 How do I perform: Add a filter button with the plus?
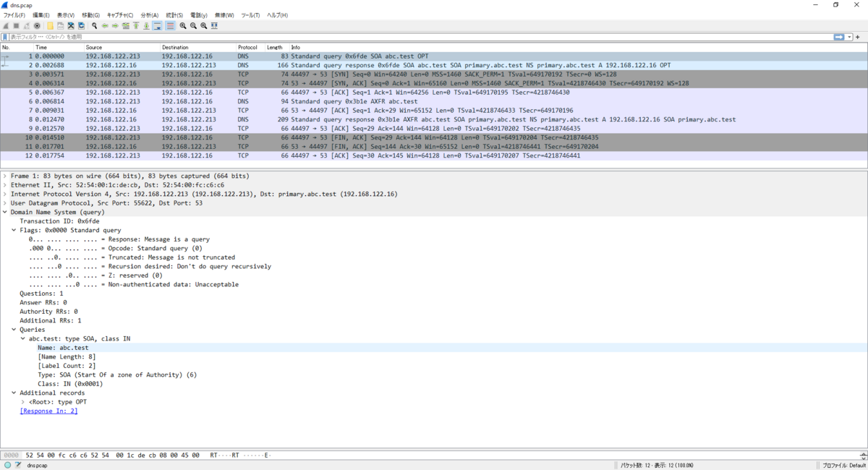tap(858, 37)
